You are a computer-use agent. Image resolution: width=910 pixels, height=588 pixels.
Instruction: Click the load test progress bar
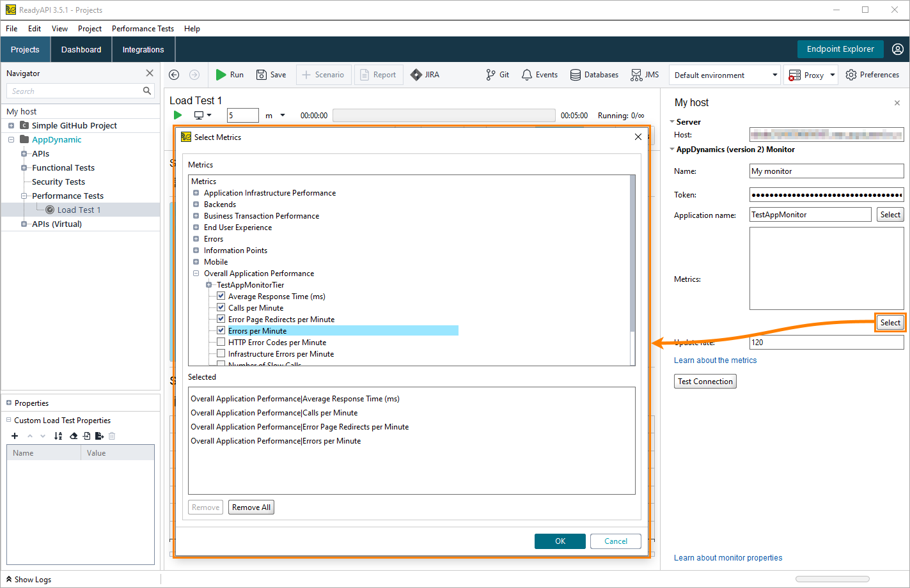(x=444, y=115)
